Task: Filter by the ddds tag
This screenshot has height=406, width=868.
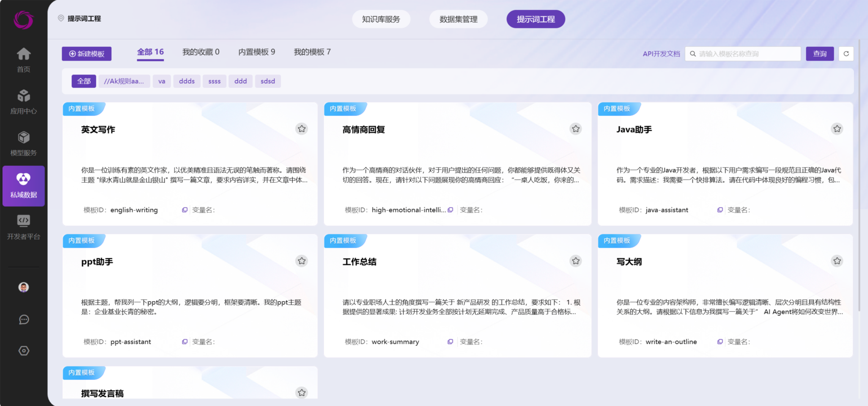Action: [x=187, y=81]
